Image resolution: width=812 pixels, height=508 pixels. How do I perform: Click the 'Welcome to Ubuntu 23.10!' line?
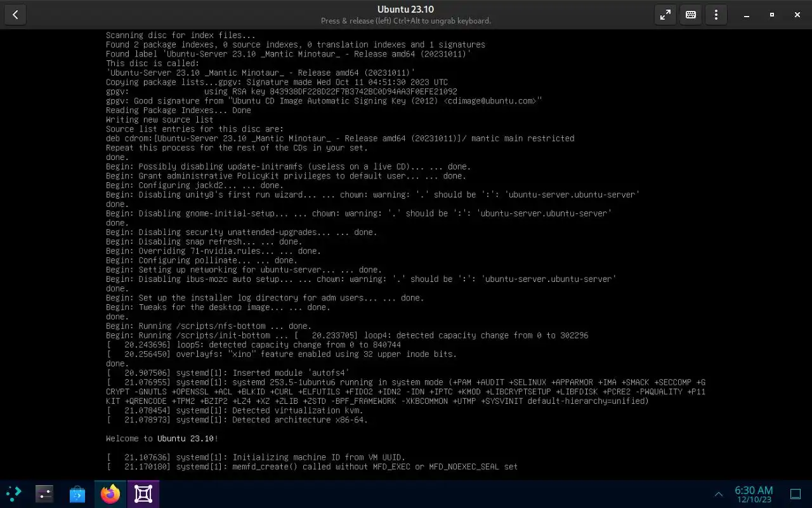(162, 439)
